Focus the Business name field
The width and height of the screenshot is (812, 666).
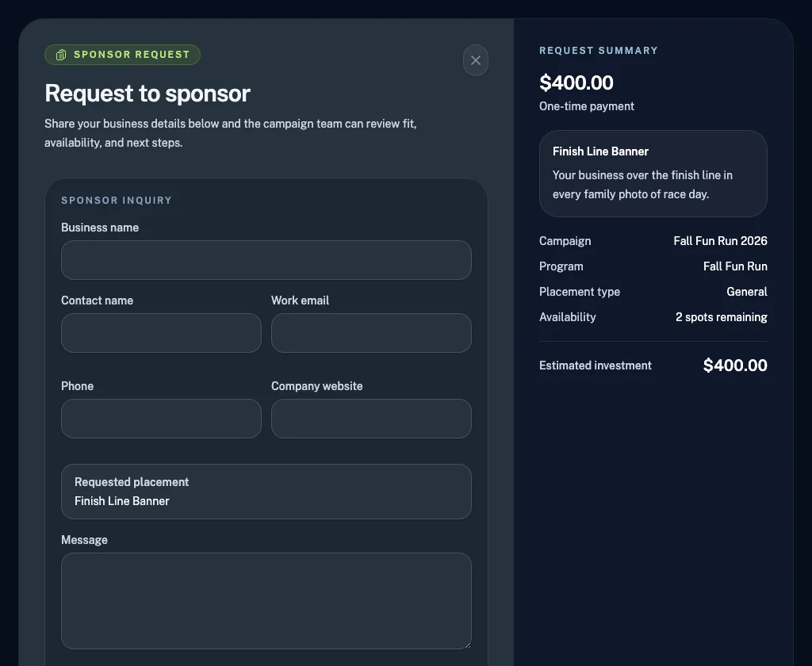pos(266,260)
